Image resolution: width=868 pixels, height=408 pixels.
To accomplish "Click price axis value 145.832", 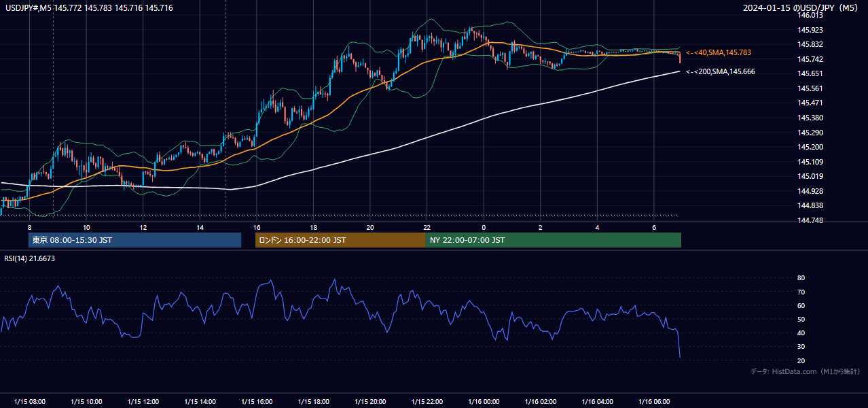I will [x=810, y=44].
